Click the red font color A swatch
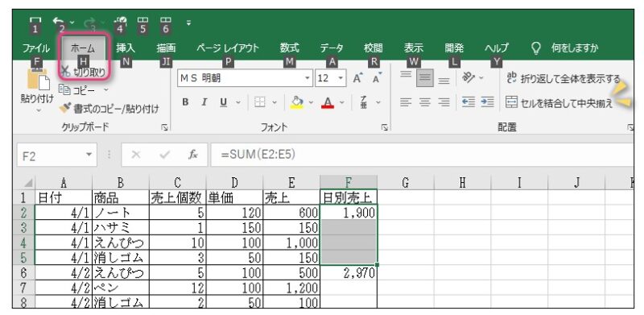Image resolution: width=644 pixels, height=315 pixels. click(328, 102)
